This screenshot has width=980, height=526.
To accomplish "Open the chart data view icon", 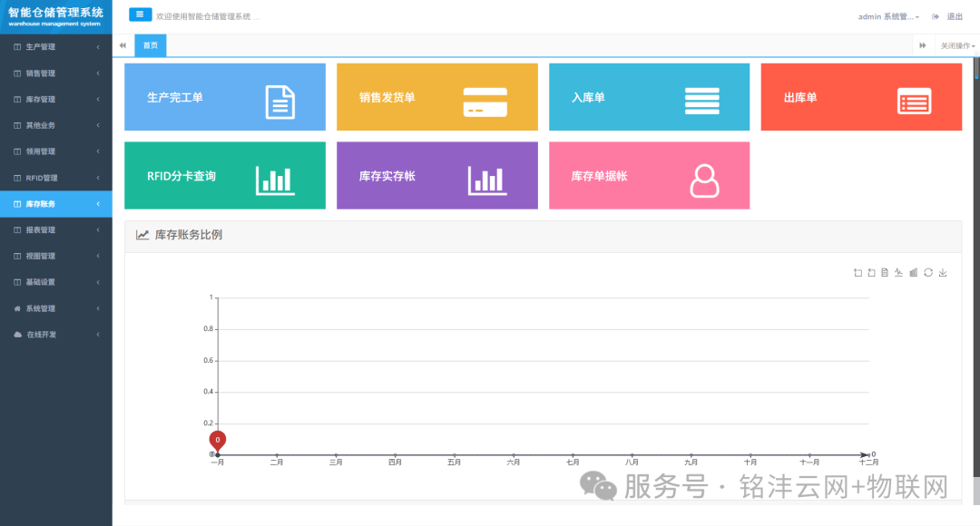I will coord(884,272).
